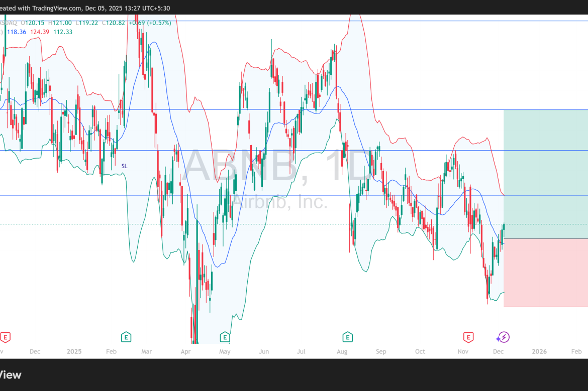Screen dimensions: 588x391
Task: Click the Aug label on time axis
Action: (x=342, y=352)
